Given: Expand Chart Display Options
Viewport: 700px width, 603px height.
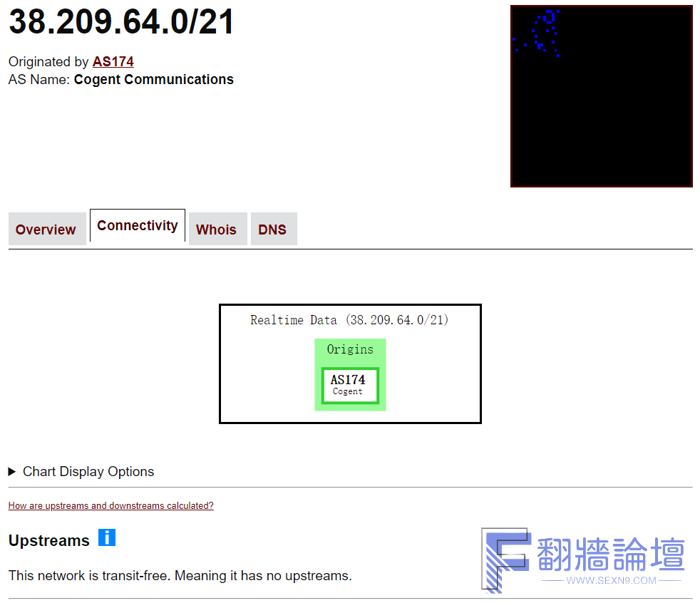Looking at the screenshot, I should tap(81, 471).
